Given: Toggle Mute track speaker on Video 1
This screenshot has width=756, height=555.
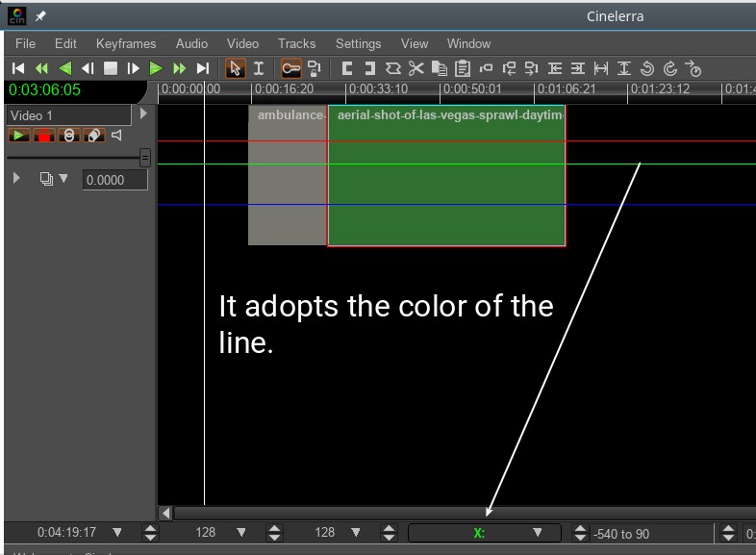Looking at the screenshot, I should coord(116,136).
